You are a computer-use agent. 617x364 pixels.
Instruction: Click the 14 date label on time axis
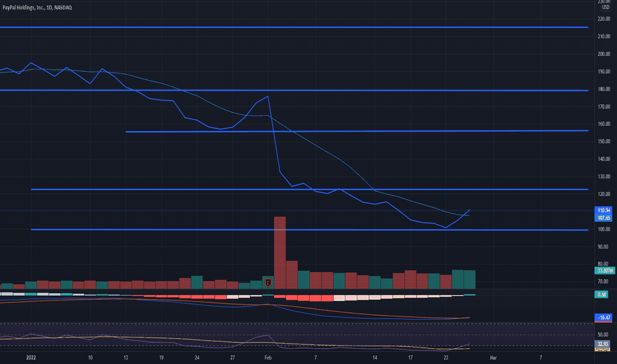pos(375,357)
